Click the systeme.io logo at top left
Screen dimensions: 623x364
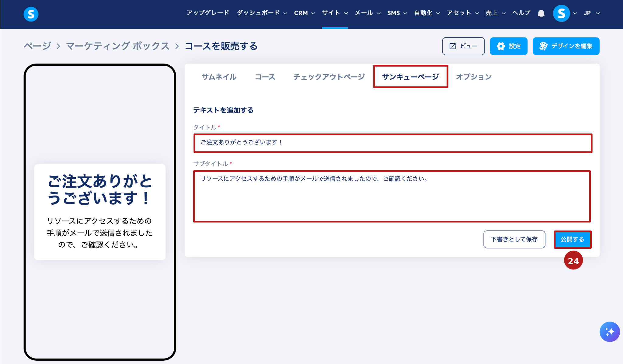click(31, 14)
